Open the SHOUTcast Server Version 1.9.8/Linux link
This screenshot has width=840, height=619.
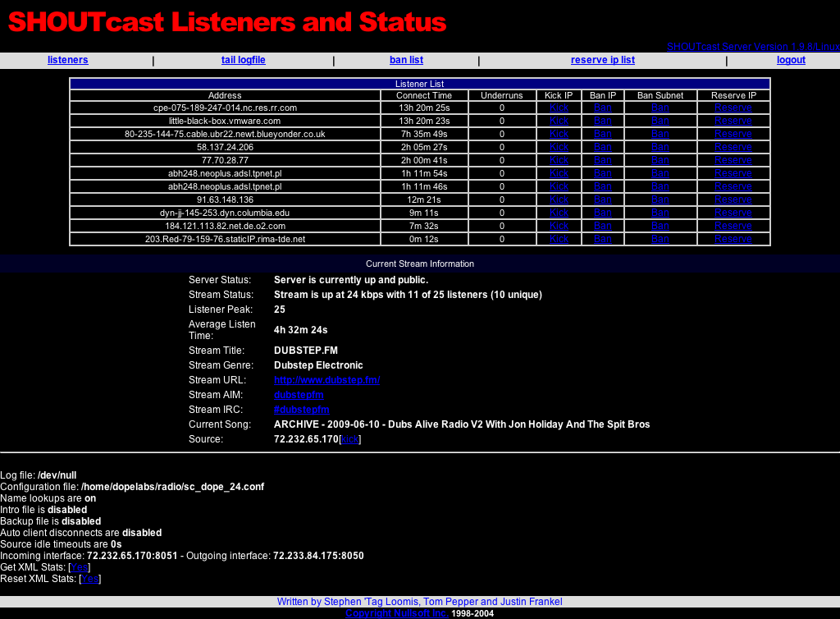753,47
